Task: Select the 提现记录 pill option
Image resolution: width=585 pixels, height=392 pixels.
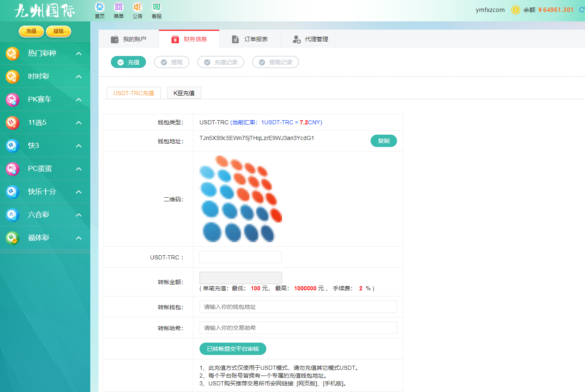Action: tap(275, 62)
